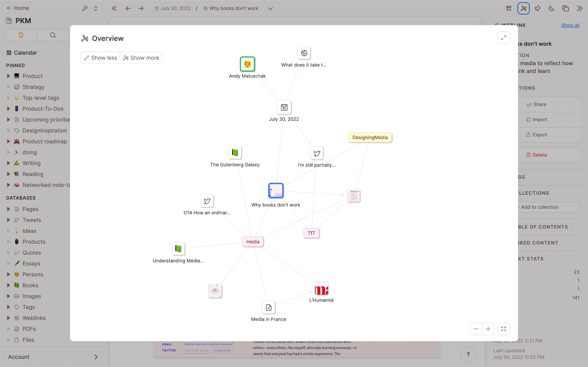Viewport: 588px width, 367px height.
Task: Go back with the left arrow
Action: [x=128, y=8]
